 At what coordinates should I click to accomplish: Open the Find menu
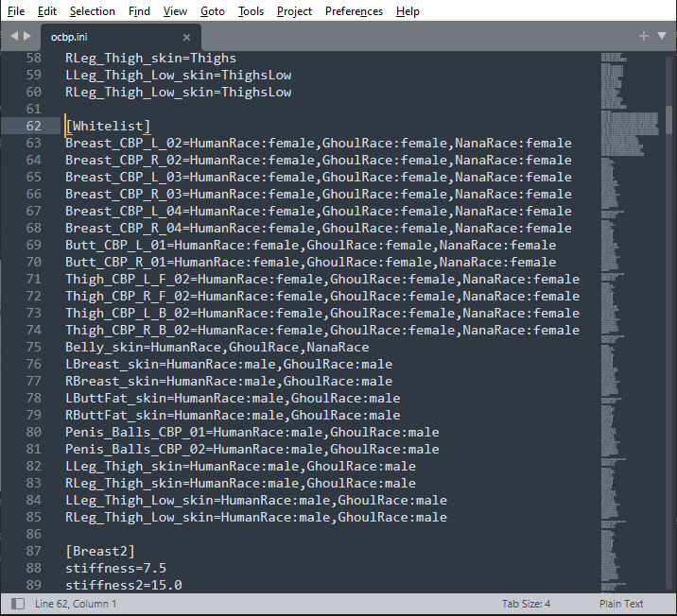pyautogui.click(x=139, y=11)
